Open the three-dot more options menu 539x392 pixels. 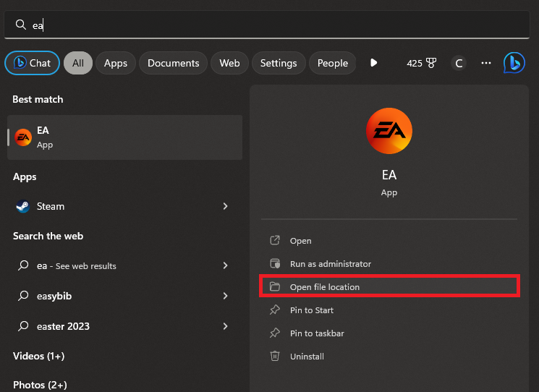486,63
